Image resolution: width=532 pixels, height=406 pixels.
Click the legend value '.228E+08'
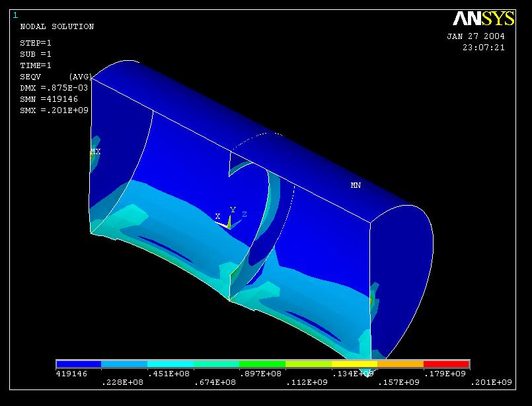click(122, 383)
